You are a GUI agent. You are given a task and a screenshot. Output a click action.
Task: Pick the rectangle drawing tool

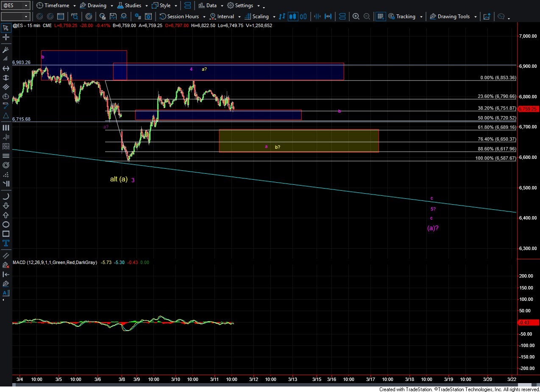coord(6,234)
